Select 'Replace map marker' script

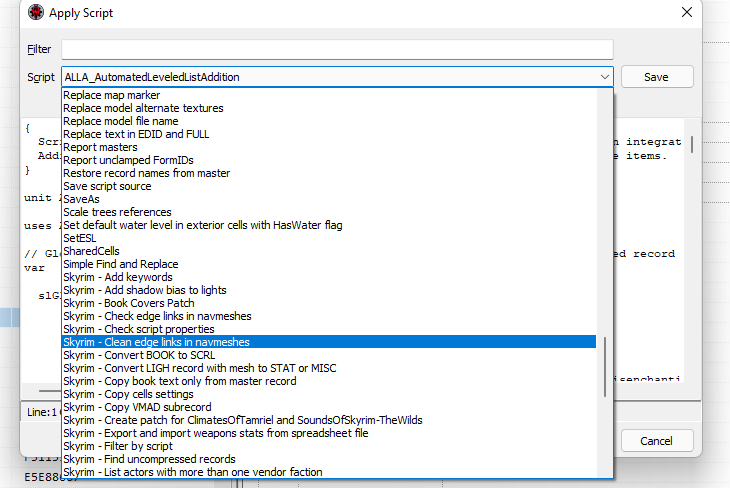point(329,95)
